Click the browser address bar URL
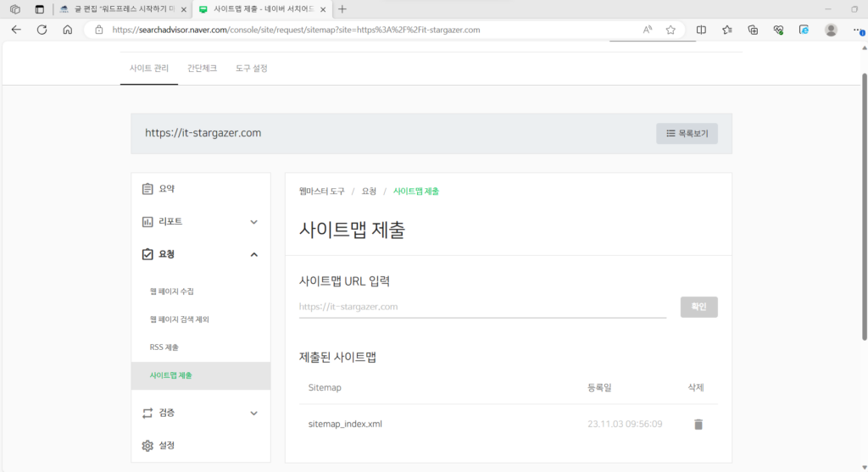 (296, 30)
